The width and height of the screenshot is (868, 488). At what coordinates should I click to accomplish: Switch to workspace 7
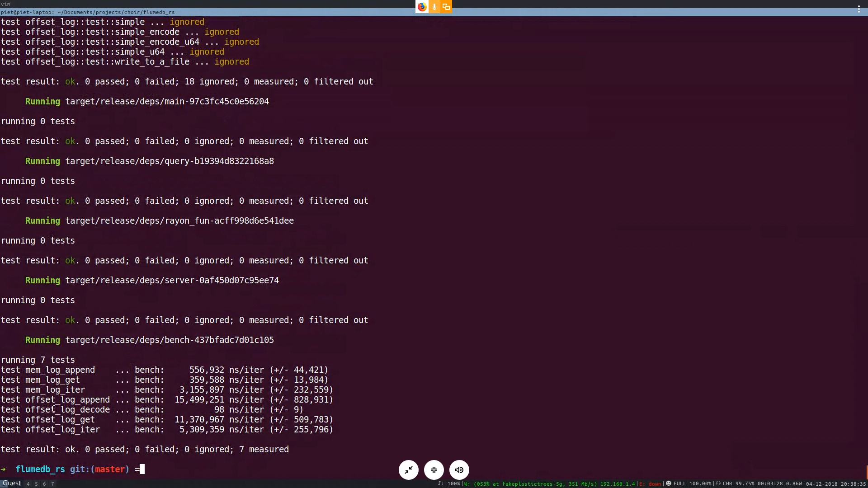52,484
